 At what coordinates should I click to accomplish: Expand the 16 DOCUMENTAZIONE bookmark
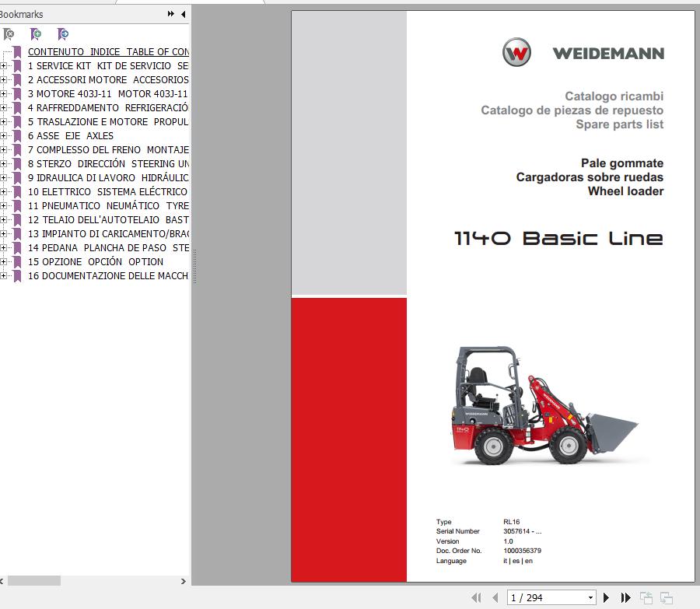(x=4, y=275)
